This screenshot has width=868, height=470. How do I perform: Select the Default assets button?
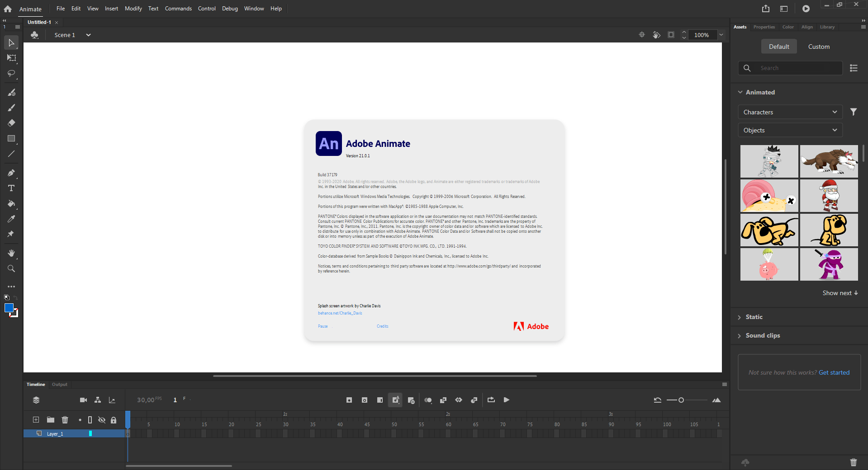[779, 47]
